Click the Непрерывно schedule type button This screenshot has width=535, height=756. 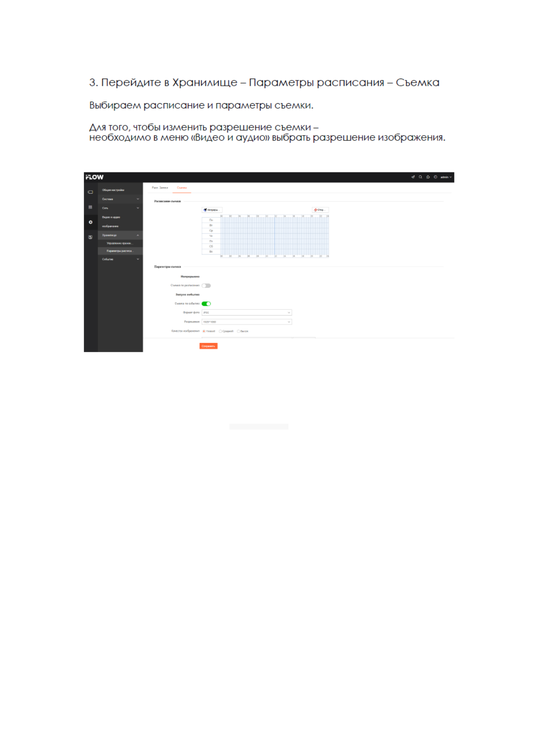pos(212,210)
